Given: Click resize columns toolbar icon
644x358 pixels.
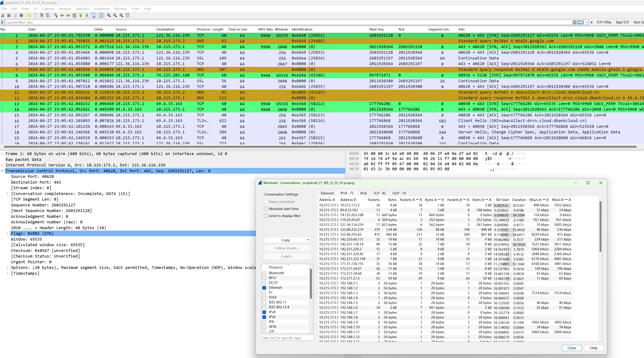Looking at the screenshot, I should click(127, 16).
